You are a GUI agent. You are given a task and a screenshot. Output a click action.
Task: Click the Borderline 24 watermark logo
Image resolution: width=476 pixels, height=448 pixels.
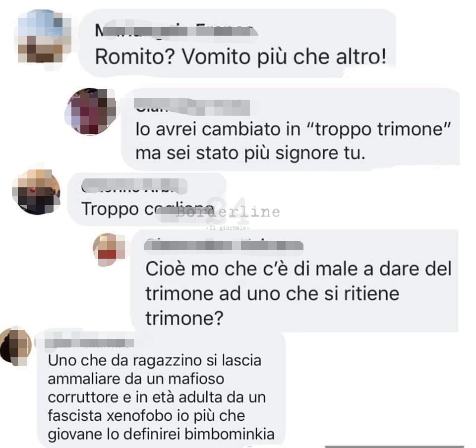click(228, 211)
